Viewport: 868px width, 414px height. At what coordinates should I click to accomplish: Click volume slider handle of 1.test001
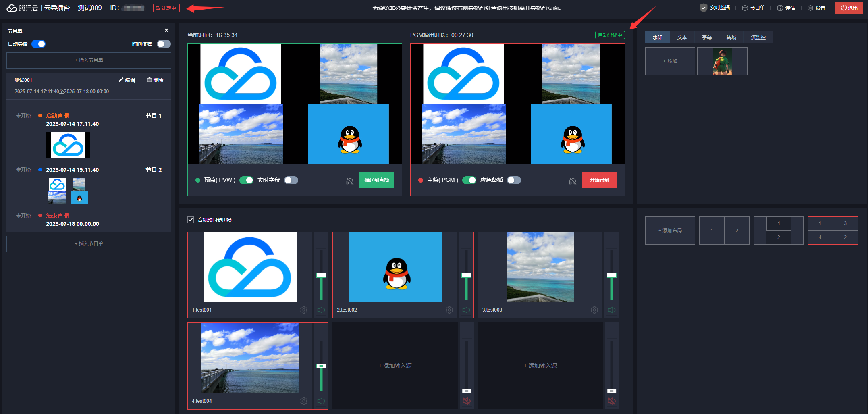321,275
